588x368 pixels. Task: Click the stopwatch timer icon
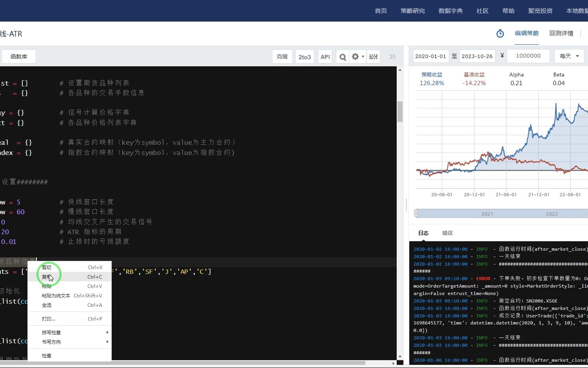[x=500, y=34]
